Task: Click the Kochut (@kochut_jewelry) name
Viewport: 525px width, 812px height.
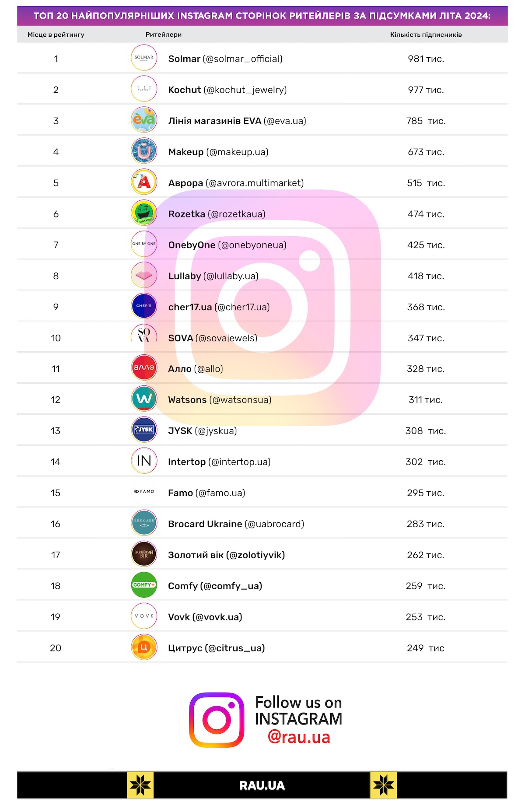Action: (227, 90)
